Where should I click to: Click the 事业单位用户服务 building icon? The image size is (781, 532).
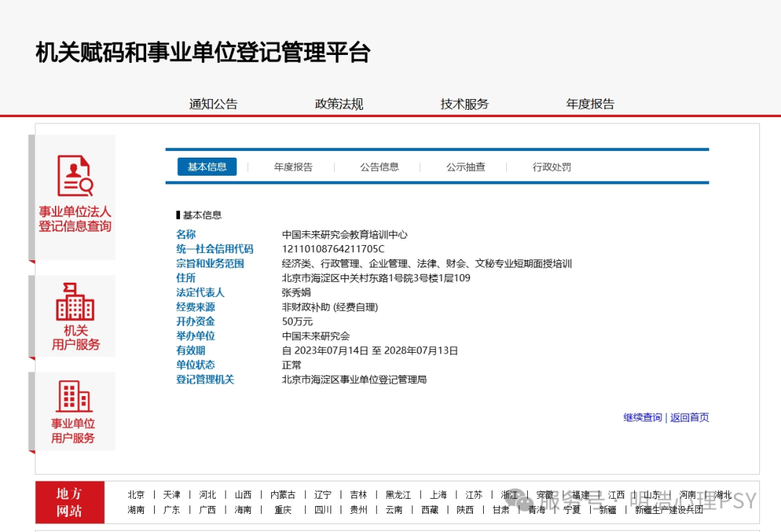(x=74, y=396)
